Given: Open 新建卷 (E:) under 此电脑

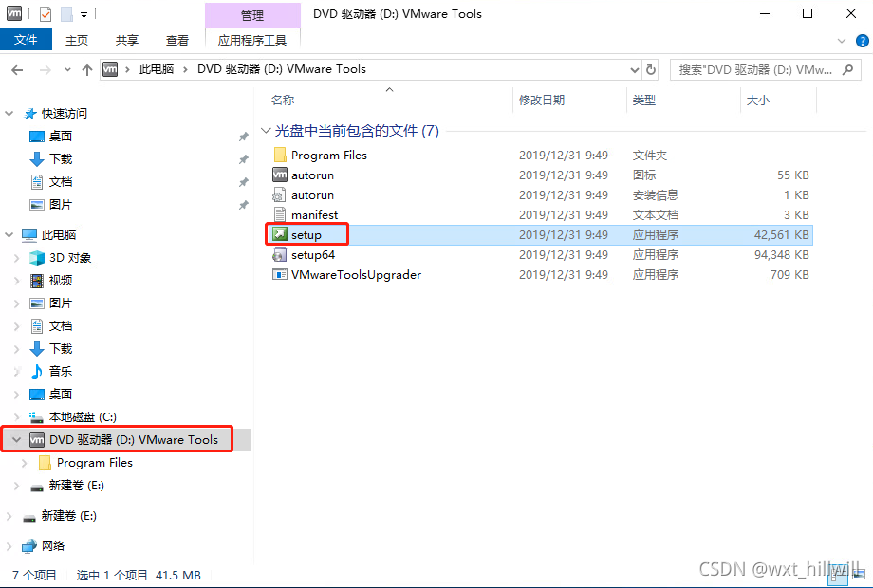Looking at the screenshot, I should (76, 485).
